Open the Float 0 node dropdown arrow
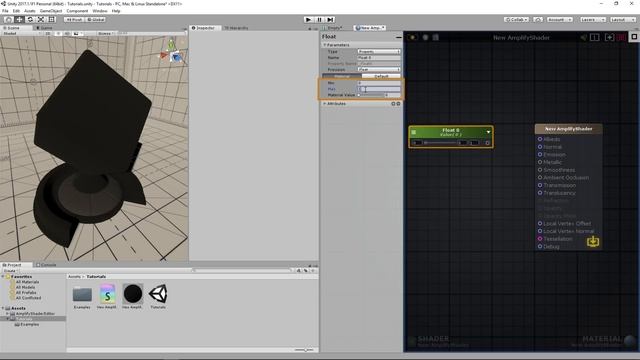The image size is (640, 360). click(x=488, y=132)
